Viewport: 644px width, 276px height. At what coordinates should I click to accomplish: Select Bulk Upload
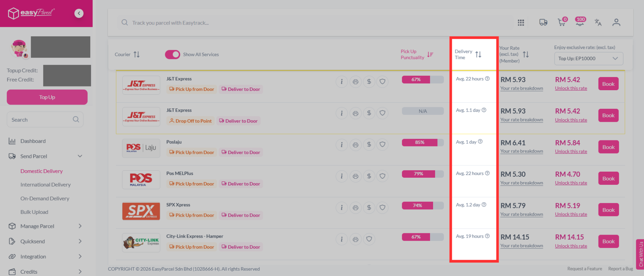(34, 212)
